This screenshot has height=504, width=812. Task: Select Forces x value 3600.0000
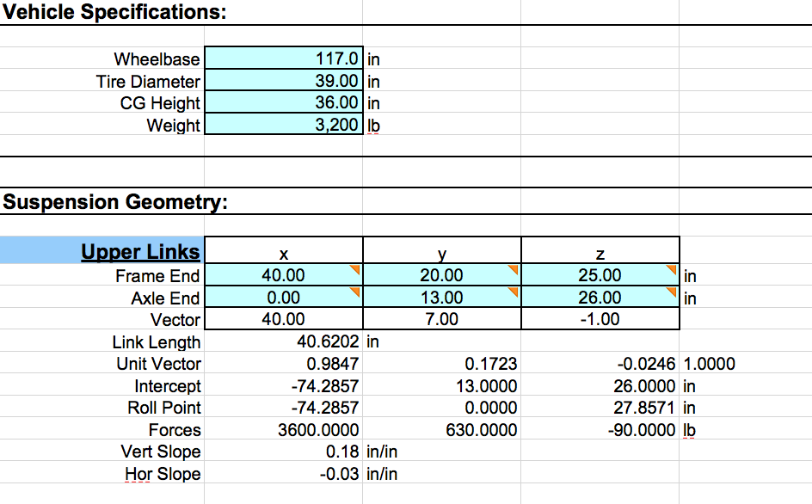pos(318,429)
